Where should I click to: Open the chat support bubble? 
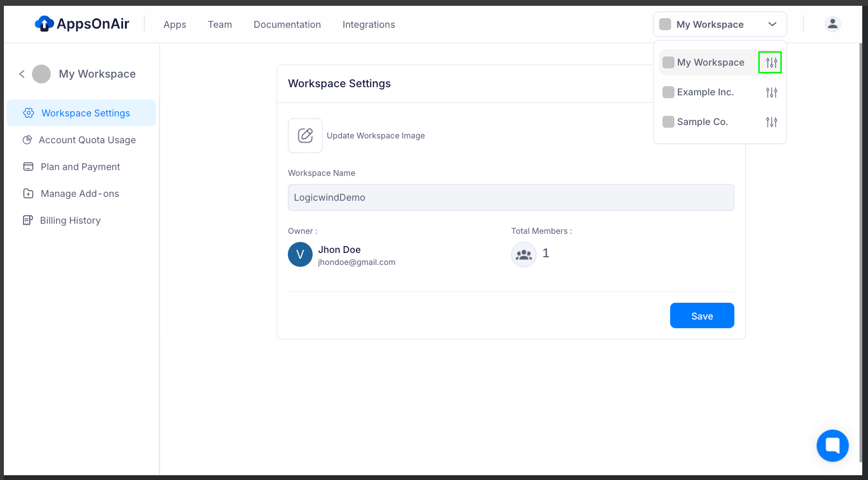click(x=832, y=445)
